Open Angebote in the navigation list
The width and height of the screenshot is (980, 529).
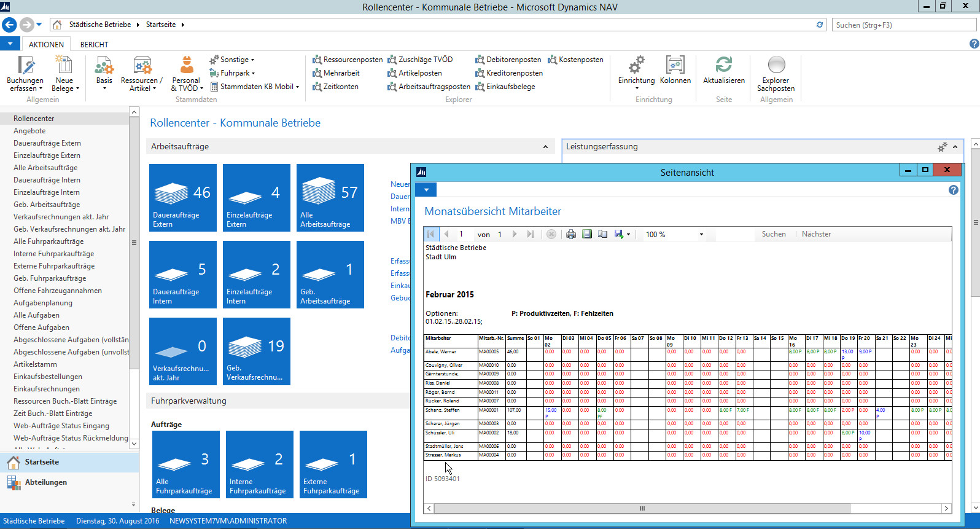coord(29,131)
